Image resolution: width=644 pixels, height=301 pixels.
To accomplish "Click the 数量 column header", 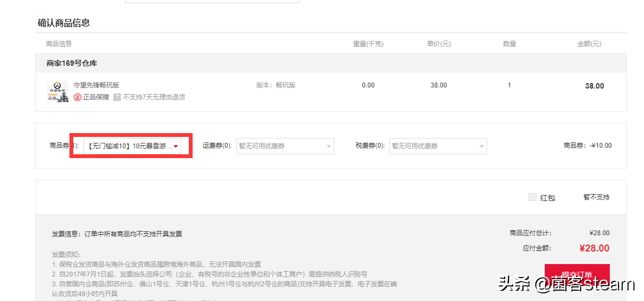I will 509,43.
